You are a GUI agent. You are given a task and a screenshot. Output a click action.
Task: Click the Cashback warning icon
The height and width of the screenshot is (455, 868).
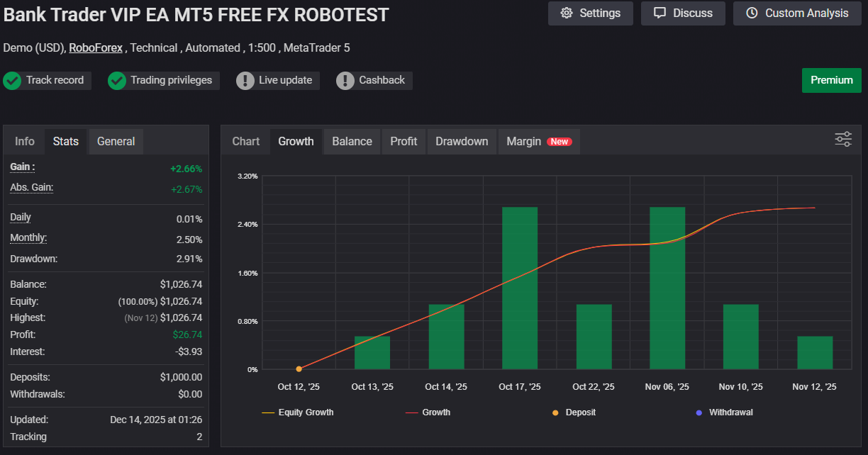coord(345,81)
